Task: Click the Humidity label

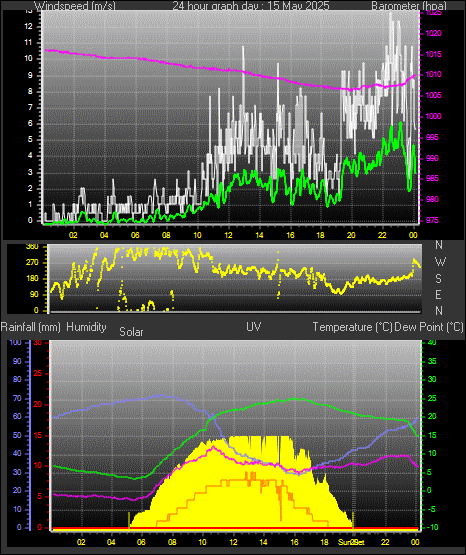Action: click(x=86, y=327)
